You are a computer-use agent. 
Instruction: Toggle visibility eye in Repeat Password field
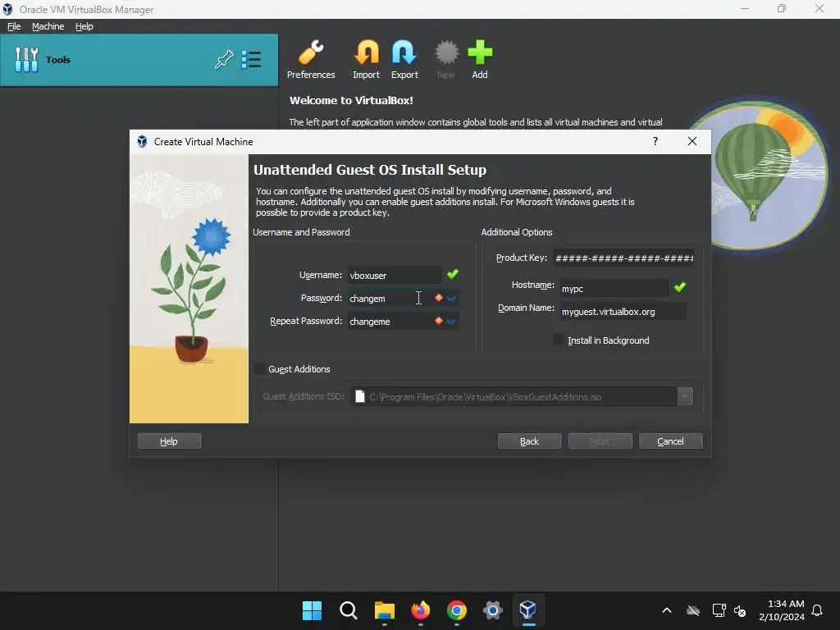[451, 322]
